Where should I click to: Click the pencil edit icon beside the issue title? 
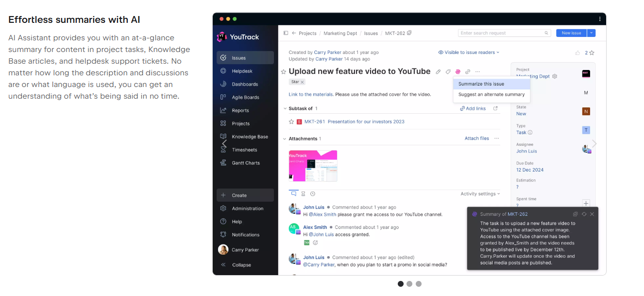[438, 72]
